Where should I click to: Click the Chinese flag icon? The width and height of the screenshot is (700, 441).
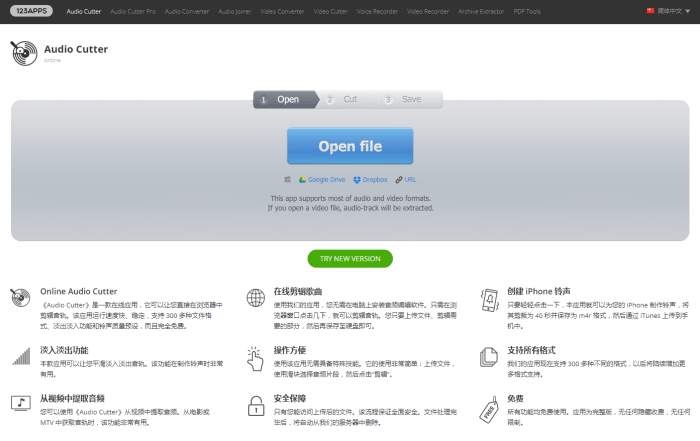click(650, 11)
